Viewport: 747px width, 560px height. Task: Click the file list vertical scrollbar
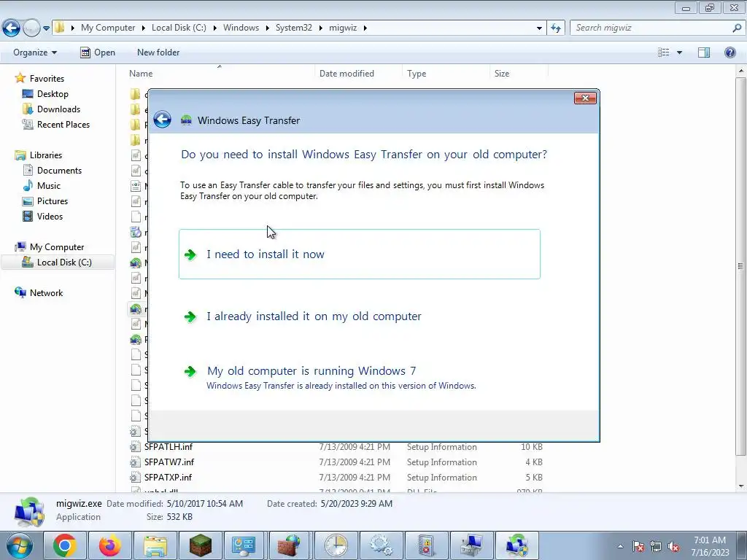click(741, 267)
